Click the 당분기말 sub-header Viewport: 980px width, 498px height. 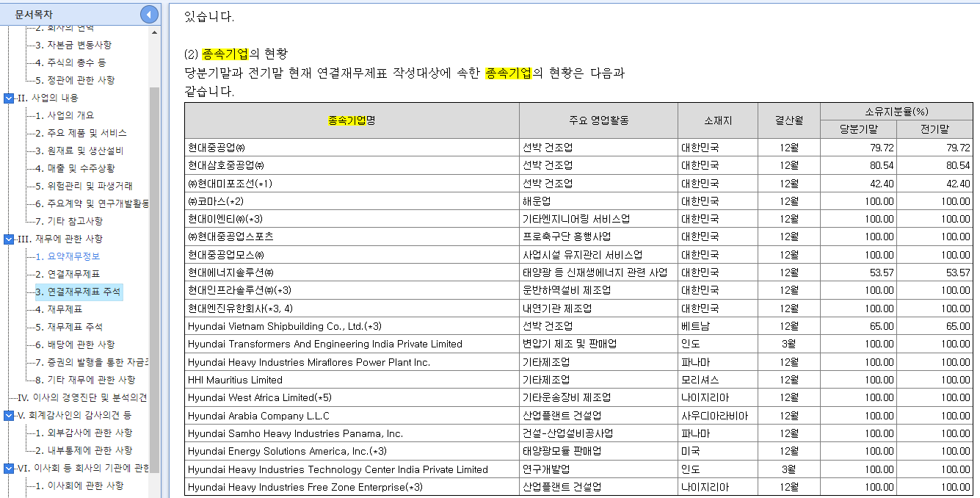858,129
